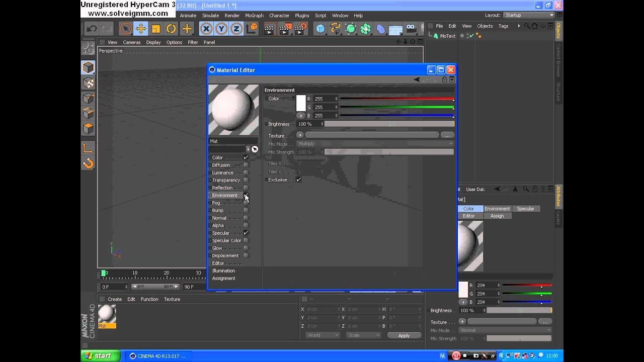Select the Rotate tool
Image resolution: width=644 pixels, height=362 pixels.
click(x=171, y=29)
